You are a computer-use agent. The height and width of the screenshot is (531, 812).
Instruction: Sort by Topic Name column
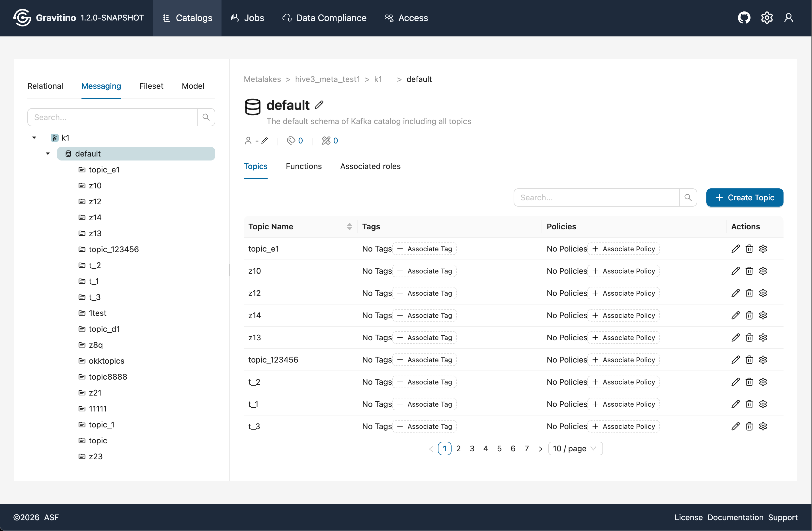tap(349, 227)
